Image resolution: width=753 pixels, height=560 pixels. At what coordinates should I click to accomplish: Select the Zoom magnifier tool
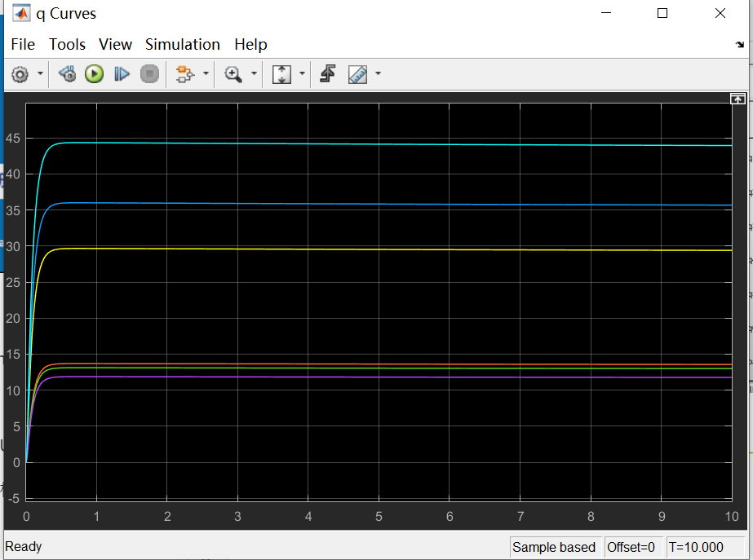[233, 74]
